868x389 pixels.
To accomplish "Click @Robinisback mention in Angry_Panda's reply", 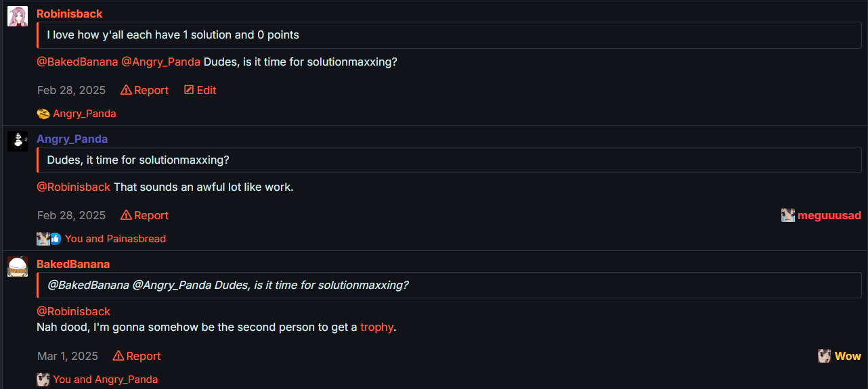I will (x=73, y=187).
